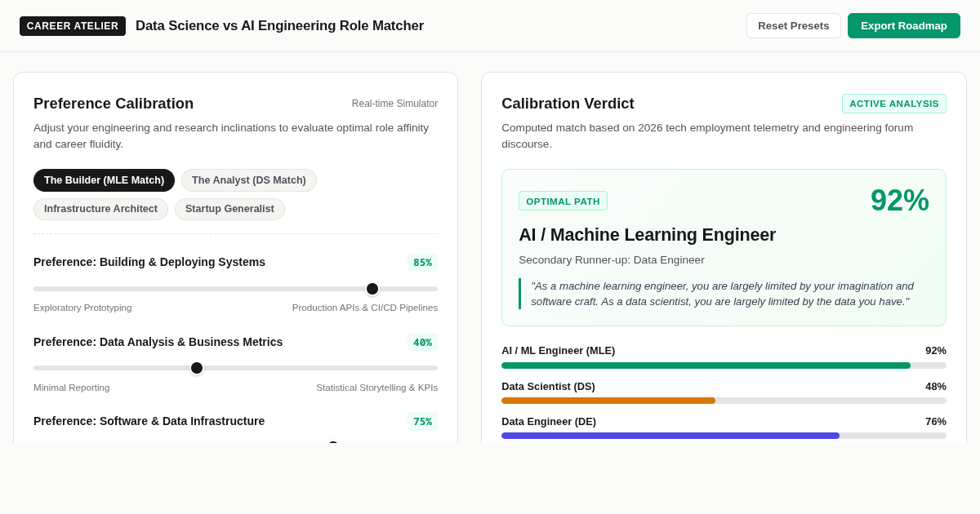Click the Statistical Storytelling & KPIs label
The height and width of the screenshot is (514, 980).
[x=376, y=388]
